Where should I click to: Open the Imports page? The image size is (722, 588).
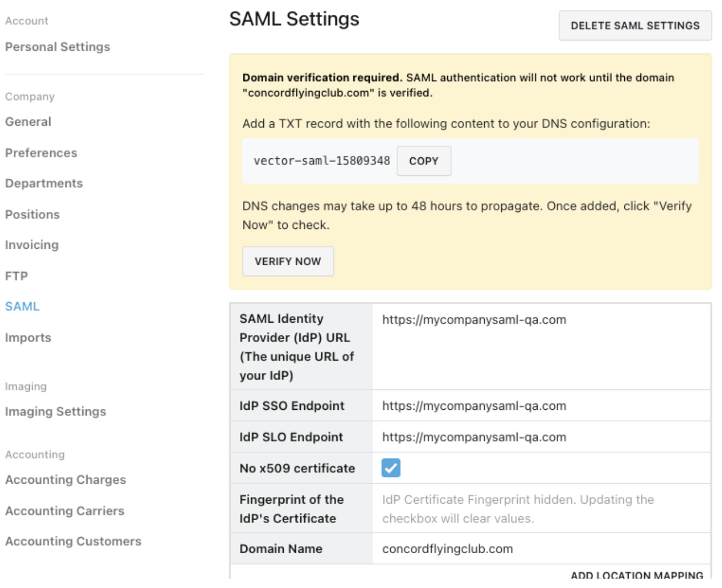28,337
